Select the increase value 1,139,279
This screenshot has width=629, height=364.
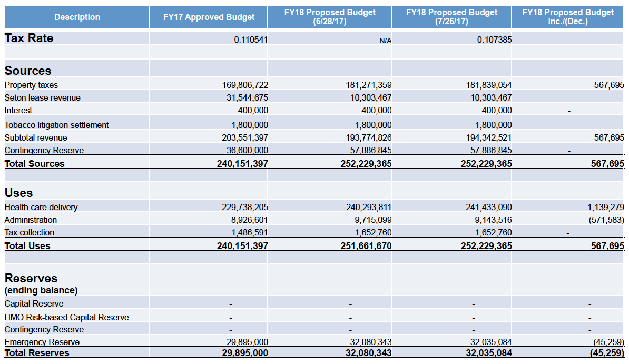point(606,208)
